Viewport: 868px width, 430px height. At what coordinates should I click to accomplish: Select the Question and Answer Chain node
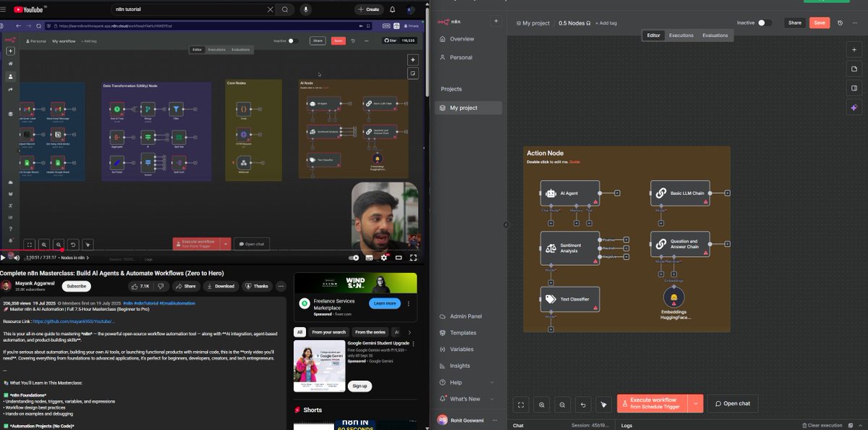pyautogui.click(x=680, y=245)
